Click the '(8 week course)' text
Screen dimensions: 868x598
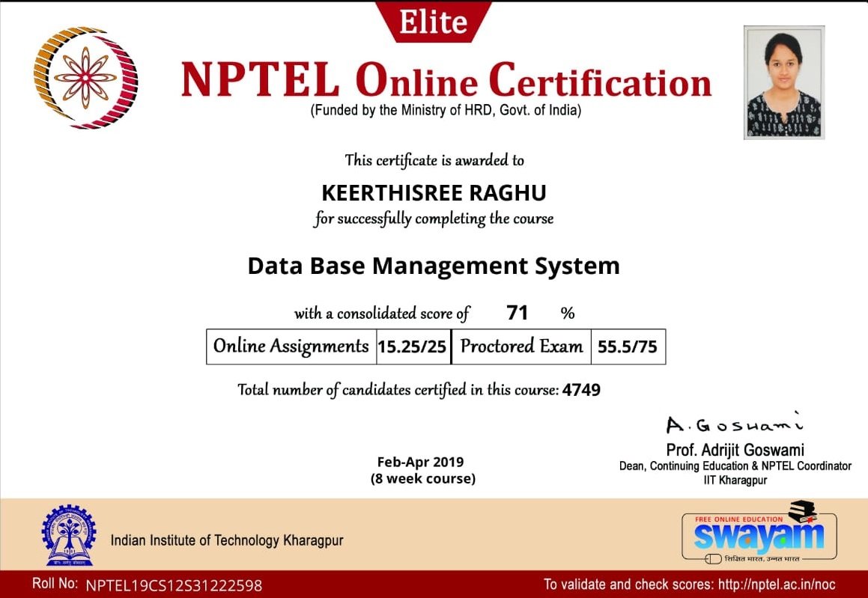[423, 478]
